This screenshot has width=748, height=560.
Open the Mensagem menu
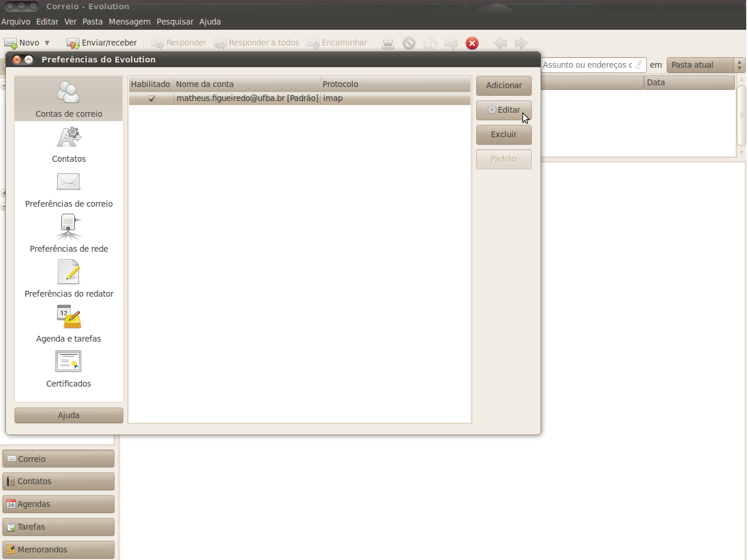[129, 22]
